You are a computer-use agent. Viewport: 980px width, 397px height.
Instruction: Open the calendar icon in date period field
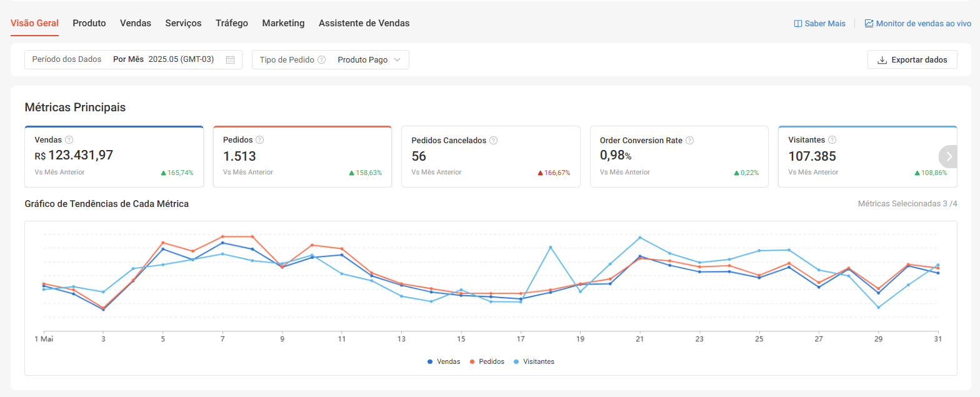[x=230, y=60]
